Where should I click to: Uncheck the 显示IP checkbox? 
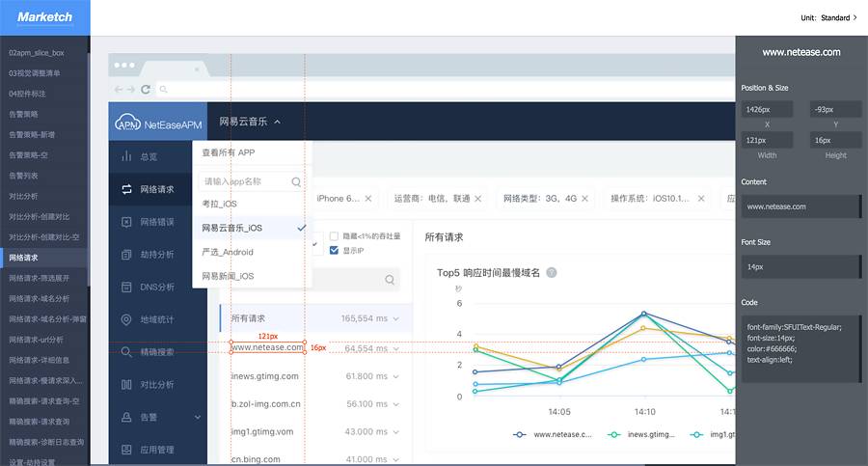tap(334, 251)
